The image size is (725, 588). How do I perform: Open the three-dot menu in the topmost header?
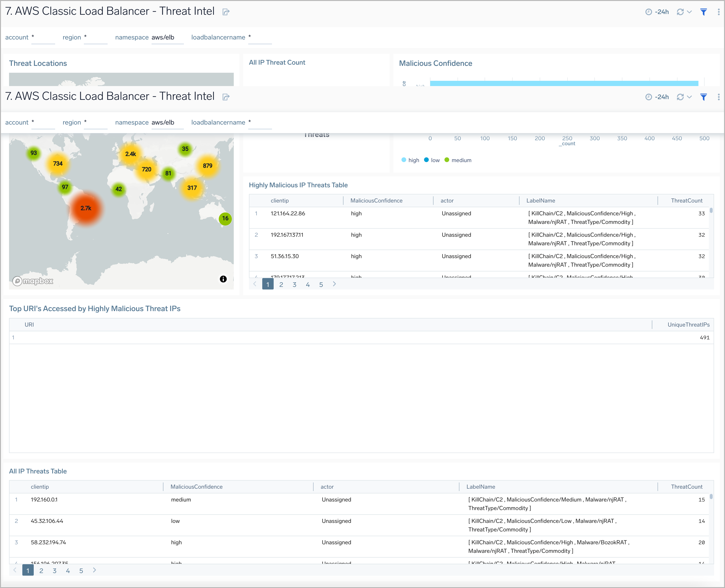point(719,12)
